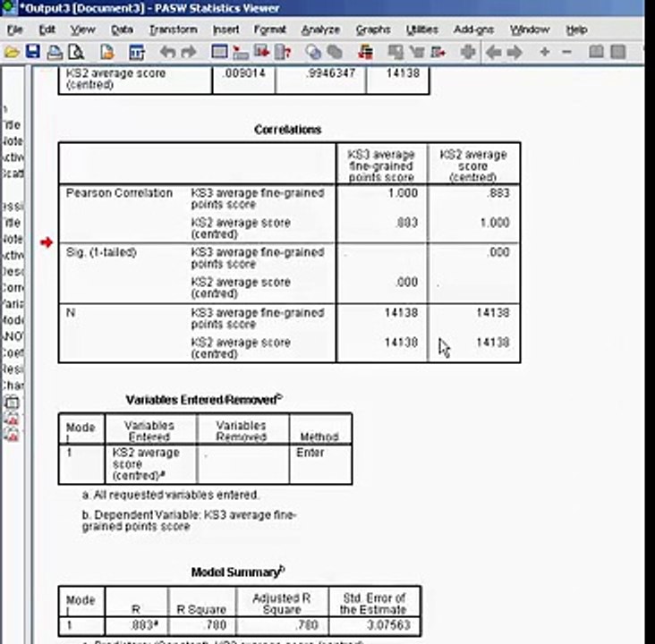Click the Variables Removed column header
The image size is (655, 644).
241,431
